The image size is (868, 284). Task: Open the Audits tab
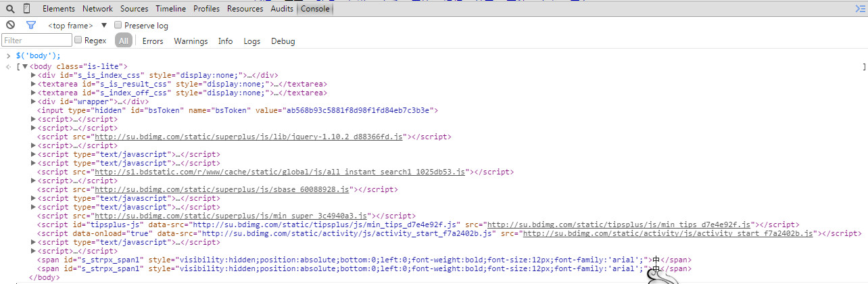coord(281,9)
